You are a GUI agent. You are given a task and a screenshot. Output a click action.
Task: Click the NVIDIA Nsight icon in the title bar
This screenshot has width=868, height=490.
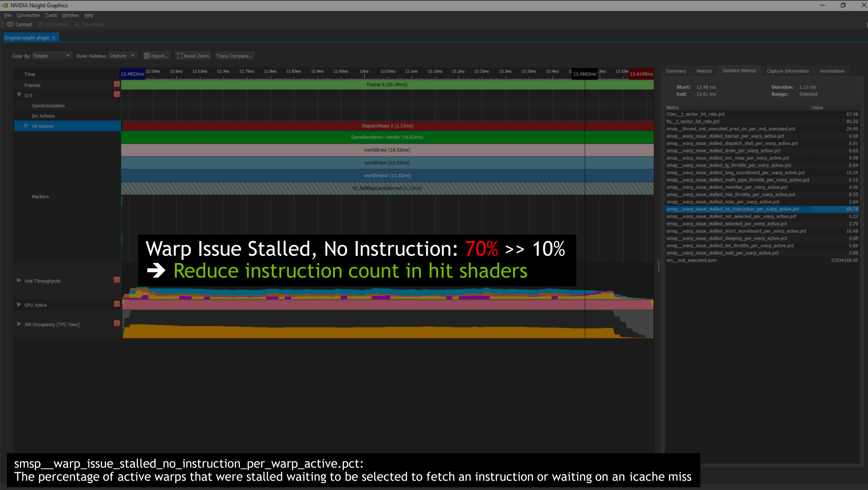pyautogui.click(x=4, y=5)
